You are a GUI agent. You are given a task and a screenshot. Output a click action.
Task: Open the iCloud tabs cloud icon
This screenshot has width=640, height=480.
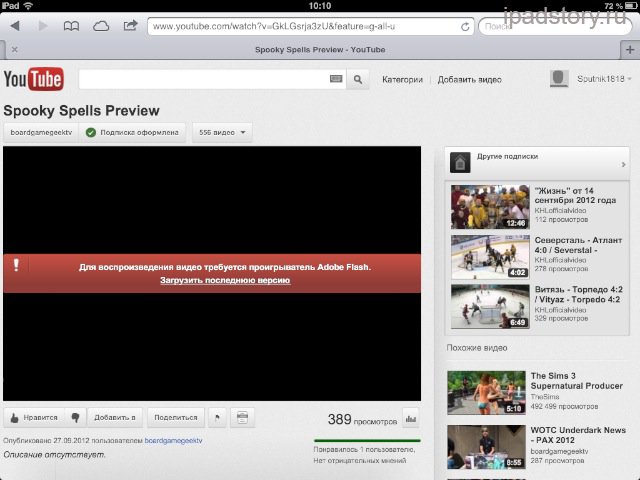[x=101, y=26]
